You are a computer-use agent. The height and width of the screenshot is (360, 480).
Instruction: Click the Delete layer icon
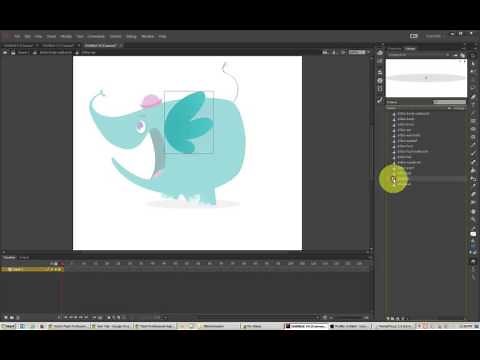(18, 317)
